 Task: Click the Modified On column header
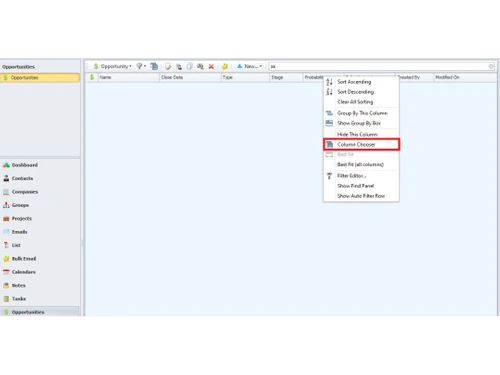465,77
